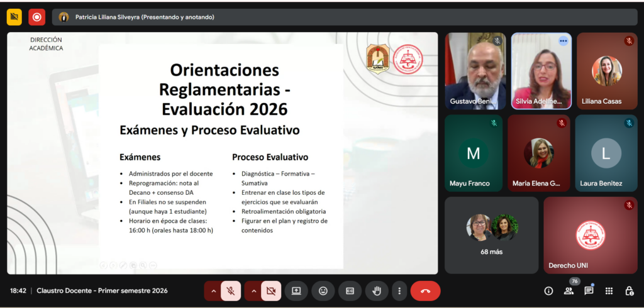Leave the call with red hang-up button
The height and width of the screenshot is (308, 644).
pos(425,291)
